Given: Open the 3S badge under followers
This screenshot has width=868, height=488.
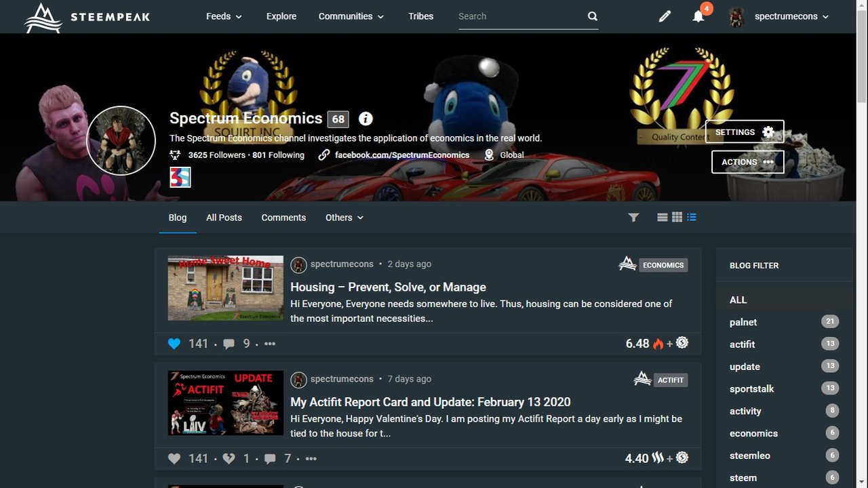Looking at the screenshot, I should coord(180,178).
